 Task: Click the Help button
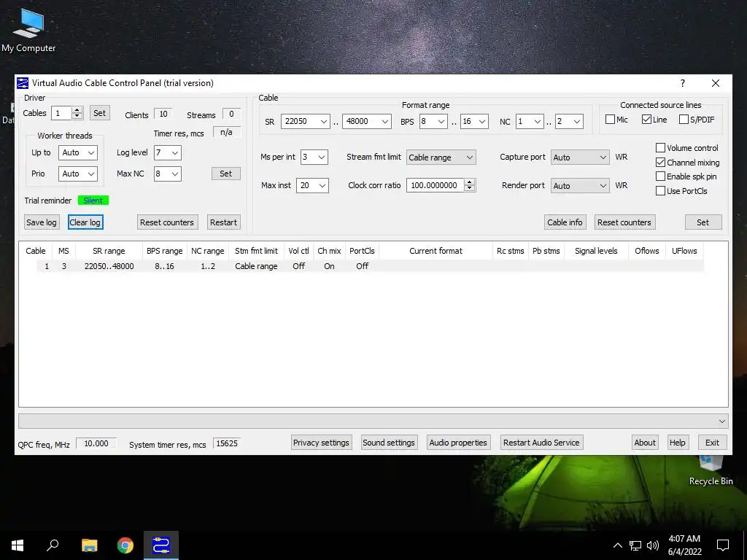click(x=678, y=443)
